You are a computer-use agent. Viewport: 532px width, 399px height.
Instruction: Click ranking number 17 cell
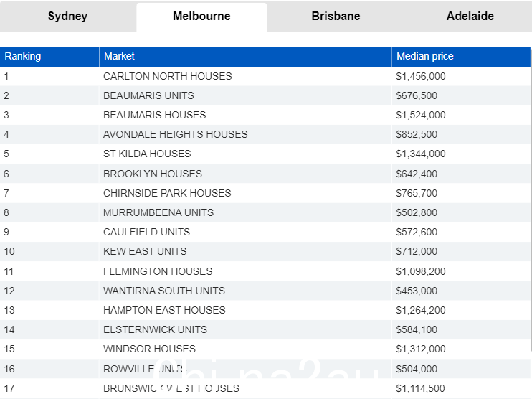point(49,388)
